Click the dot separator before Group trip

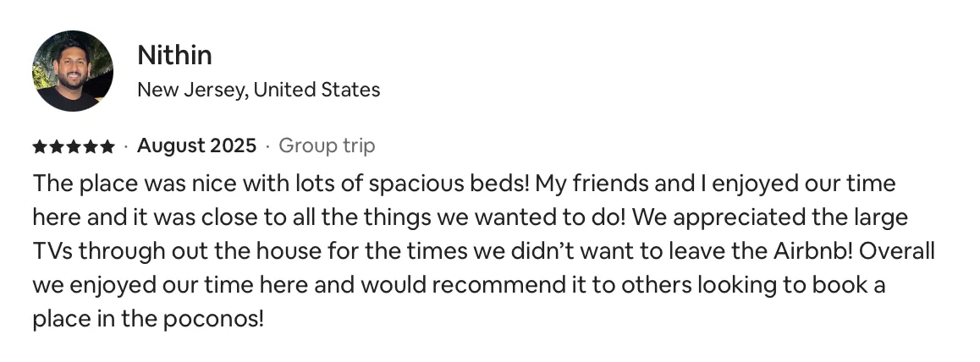point(268,146)
